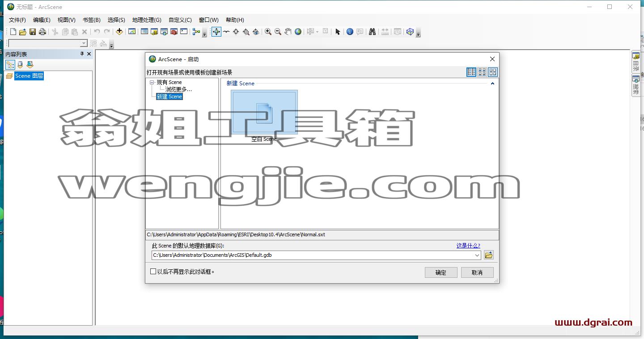Open the Find binoculars tool
Screen dimensions: 644x339
pyautogui.click(x=372, y=32)
